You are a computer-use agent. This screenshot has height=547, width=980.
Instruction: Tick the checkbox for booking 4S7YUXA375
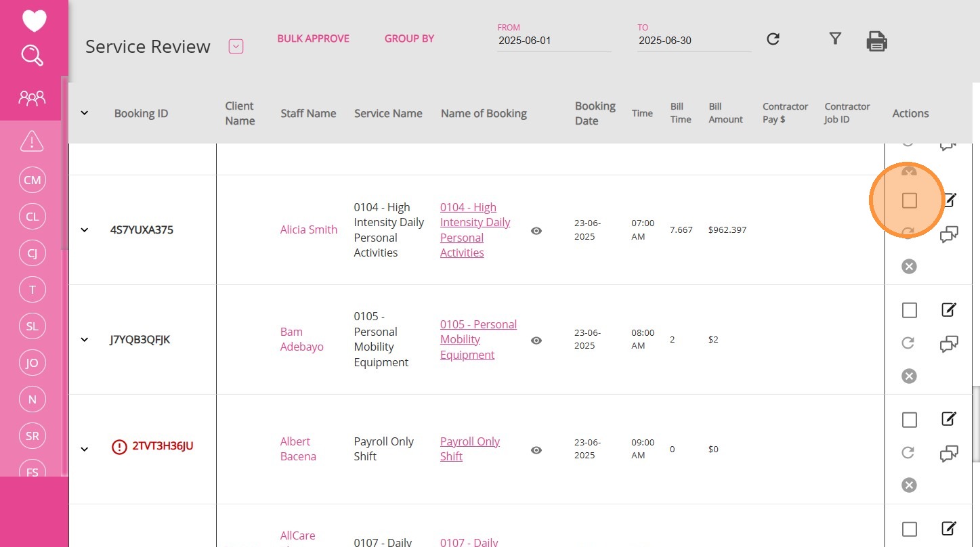[909, 200]
